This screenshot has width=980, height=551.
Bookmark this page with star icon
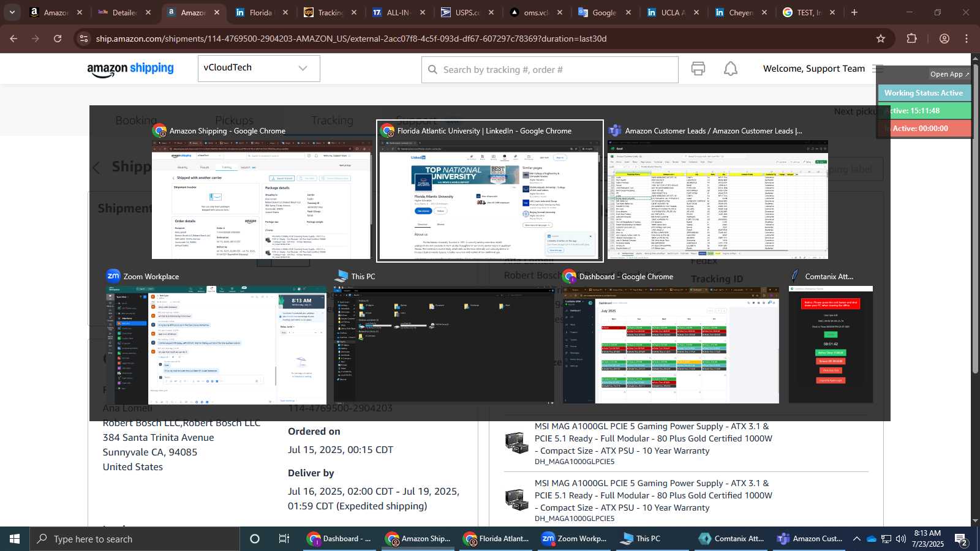(x=881, y=39)
